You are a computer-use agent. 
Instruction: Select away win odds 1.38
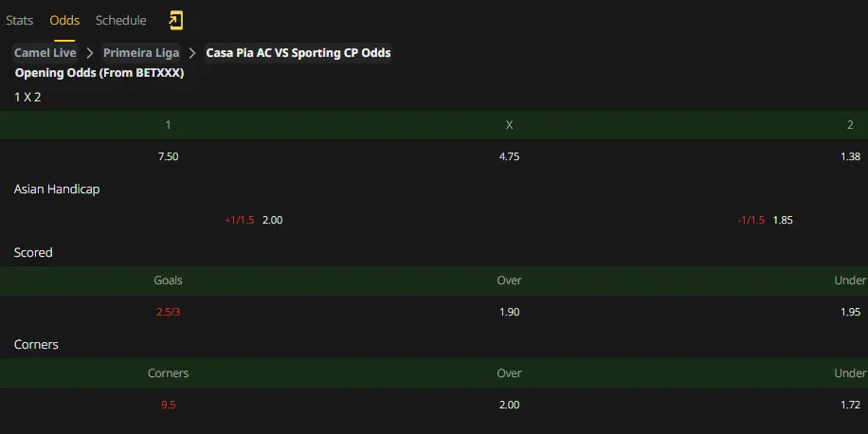[850, 156]
